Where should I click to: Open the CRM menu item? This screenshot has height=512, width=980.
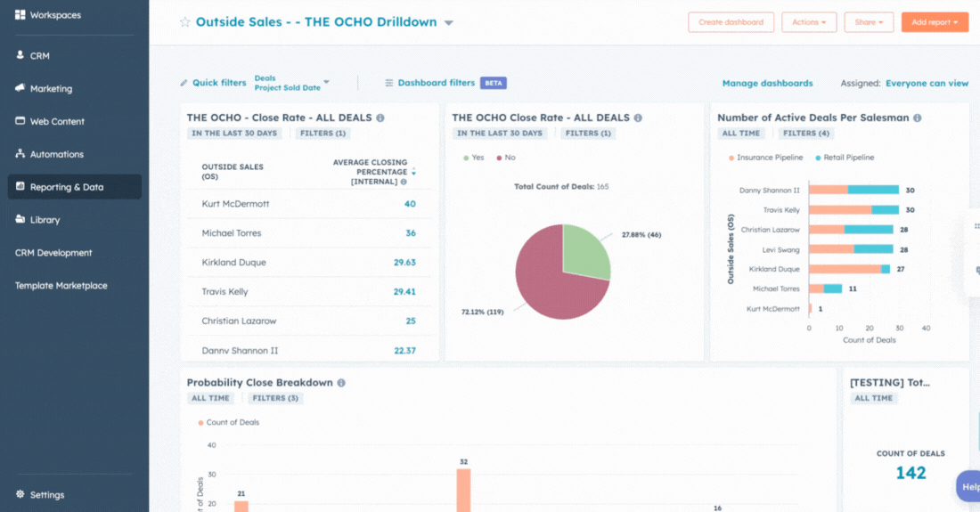coord(40,55)
